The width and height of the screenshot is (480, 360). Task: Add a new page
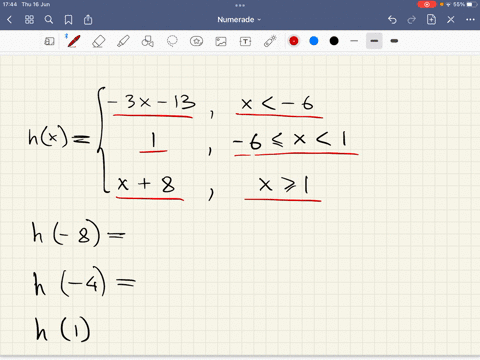(x=431, y=19)
